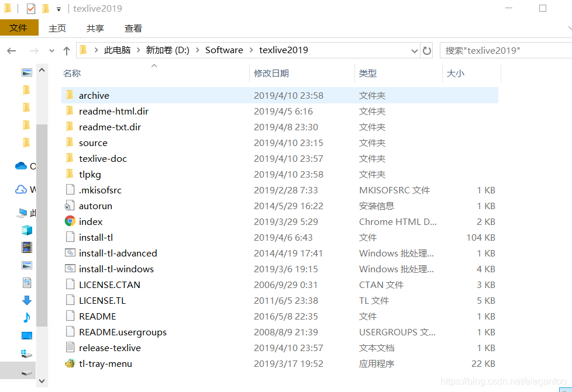
Task: Open 3D Objects cube icon in sidebar
Action: [27, 230]
